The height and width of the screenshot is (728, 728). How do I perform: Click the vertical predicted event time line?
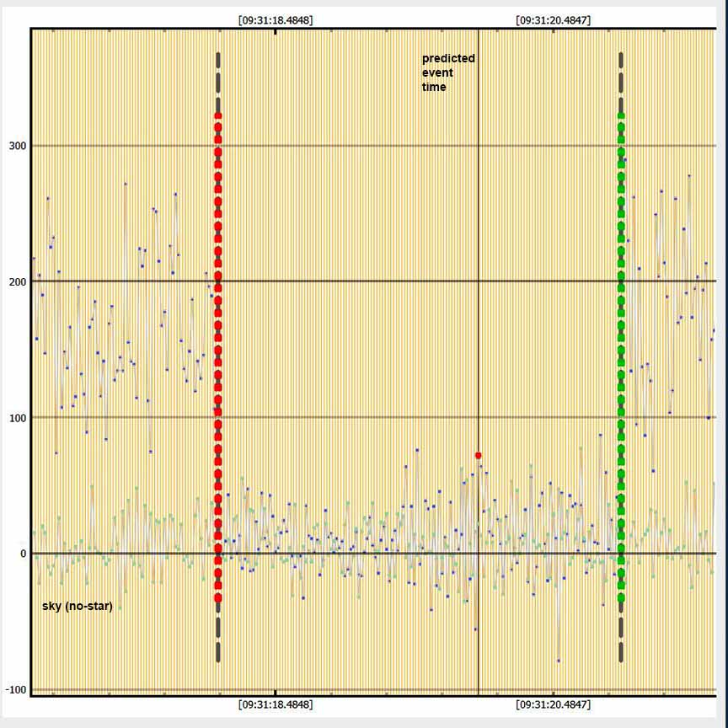479,362
